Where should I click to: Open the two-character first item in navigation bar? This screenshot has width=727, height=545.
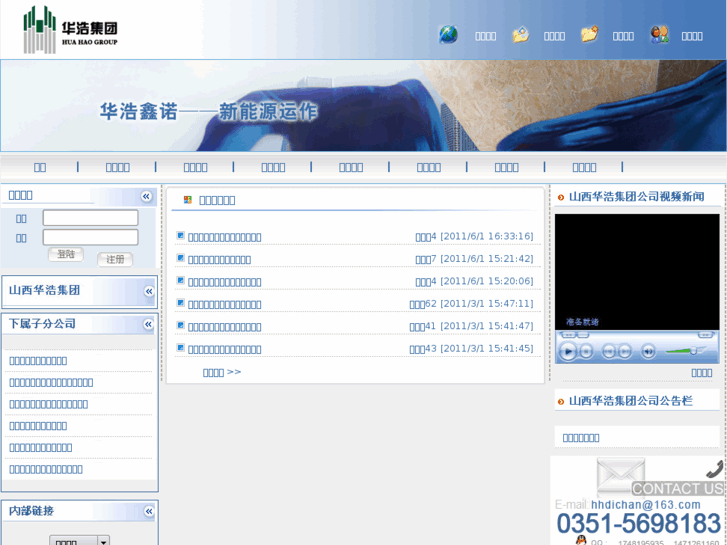40,167
